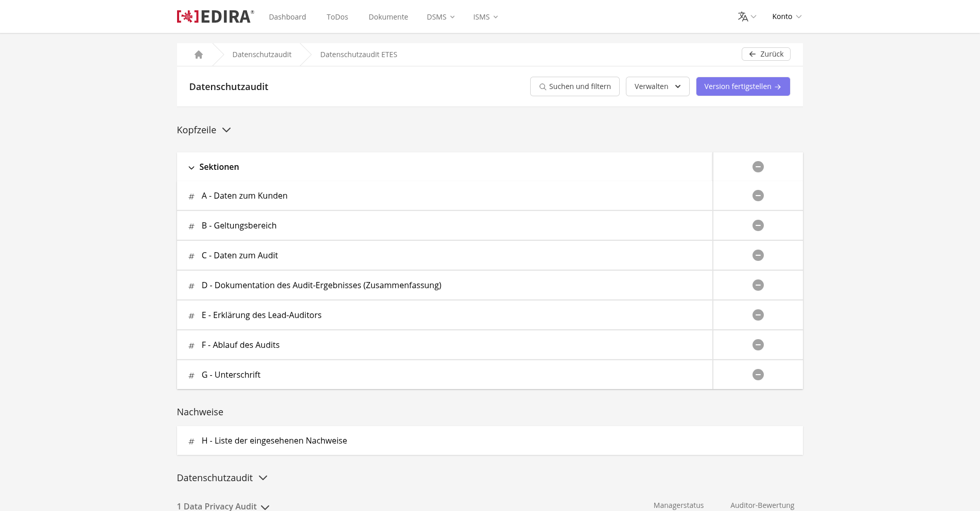The height and width of the screenshot is (511, 980).
Task: Open Suchen und filtern
Action: pos(574,86)
